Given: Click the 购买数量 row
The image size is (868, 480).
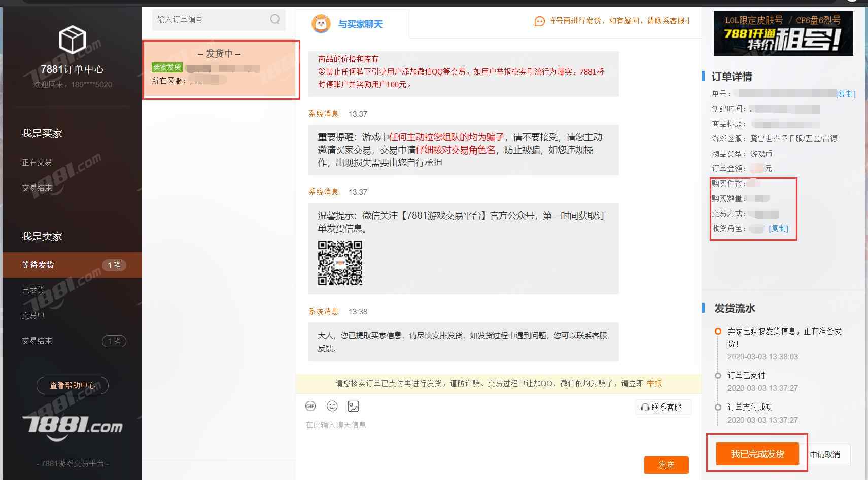Looking at the screenshot, I should point(741,198).
